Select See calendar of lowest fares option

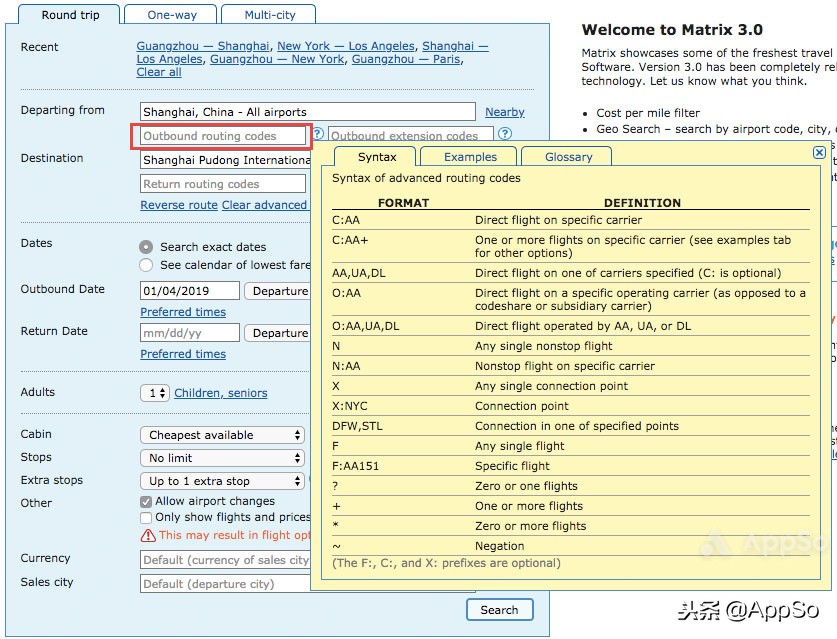tap(146, 265)
